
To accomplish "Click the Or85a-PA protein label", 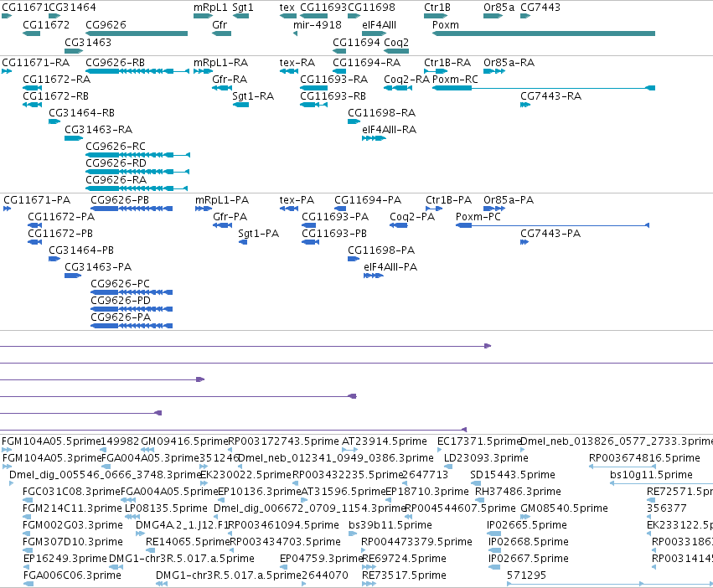I will click(509, 199).
